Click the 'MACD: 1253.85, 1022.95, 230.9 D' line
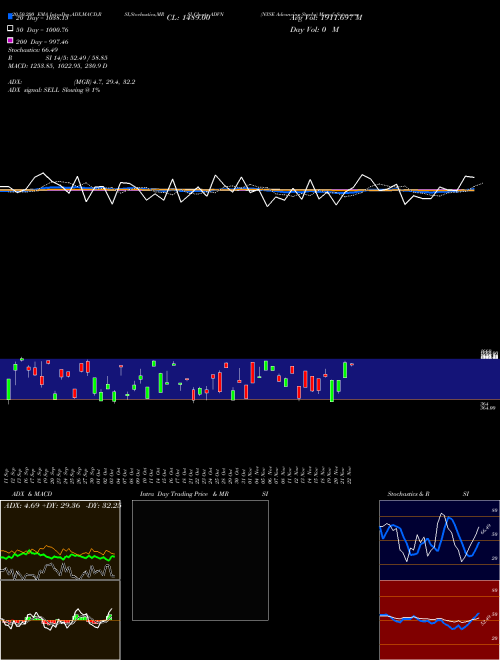The height and width of the screenshot is (660, 500). click(58, 66)
